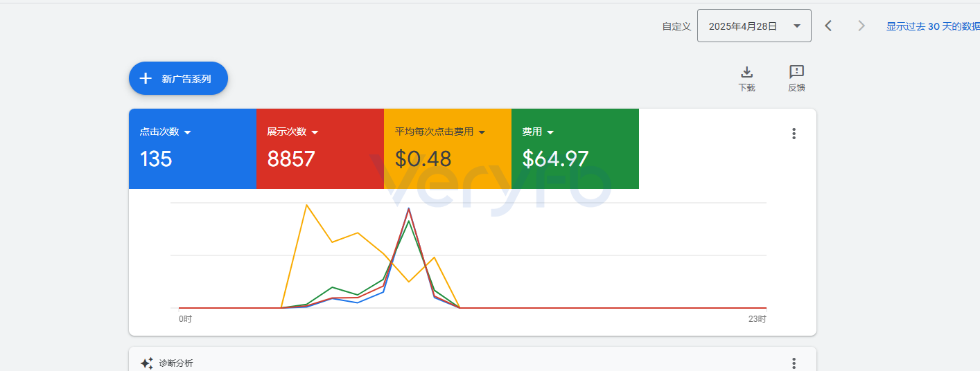The height and width of the screenshot is (371, 980).
Task: Click the 0时 axis label
Action: tap(185, 319)
